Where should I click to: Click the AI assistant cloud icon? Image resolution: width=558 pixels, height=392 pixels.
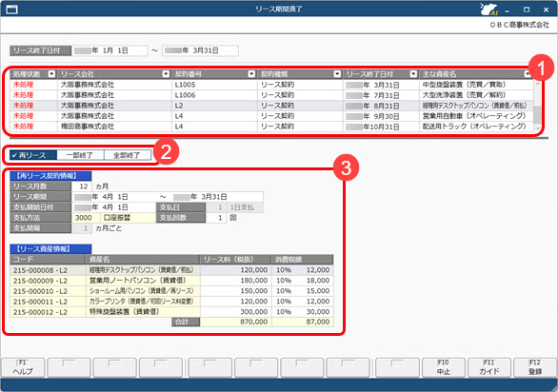(488, 10)
